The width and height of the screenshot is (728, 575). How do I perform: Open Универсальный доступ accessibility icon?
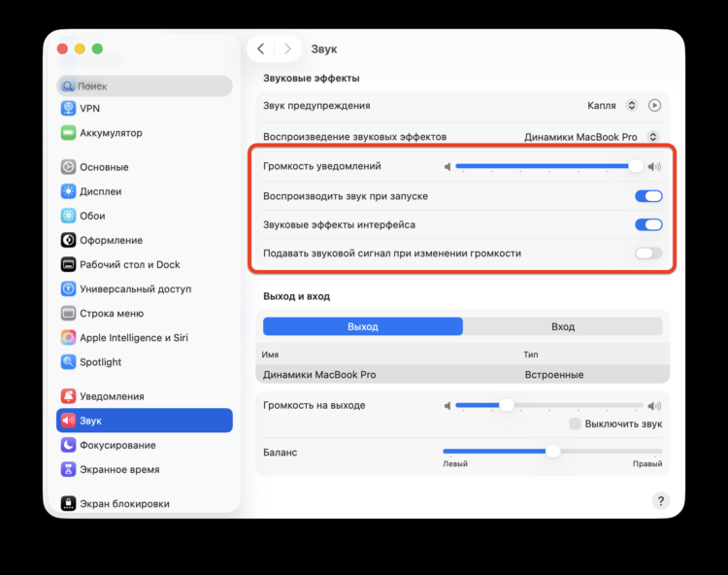(x=69, y=288)
